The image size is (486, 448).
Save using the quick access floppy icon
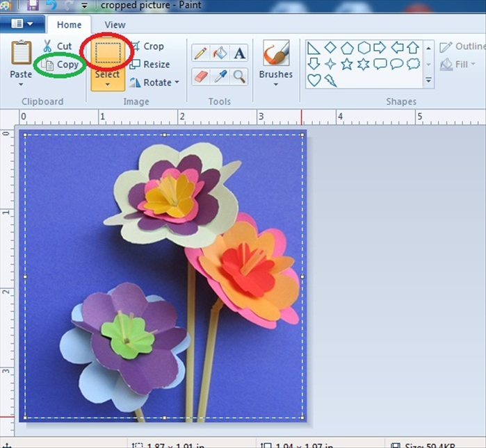pos(32,5)
